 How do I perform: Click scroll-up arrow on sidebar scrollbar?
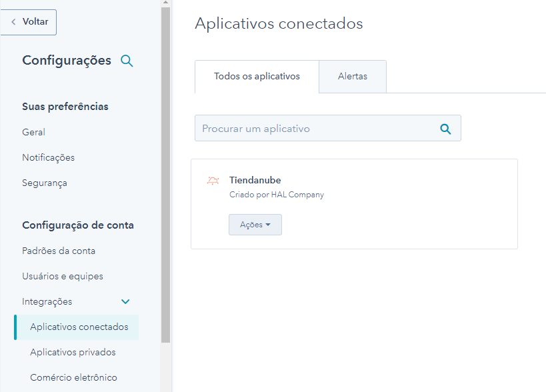pos(166,3)
